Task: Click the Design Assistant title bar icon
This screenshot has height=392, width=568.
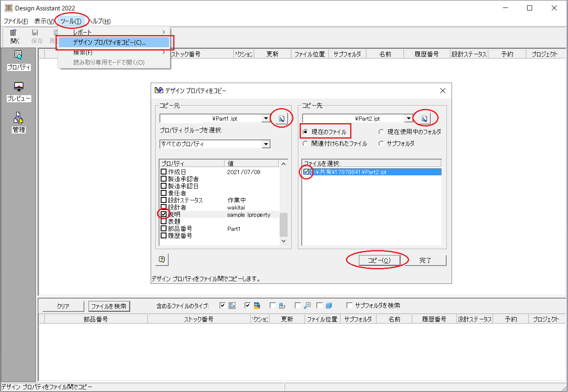Action: (8, 8)
